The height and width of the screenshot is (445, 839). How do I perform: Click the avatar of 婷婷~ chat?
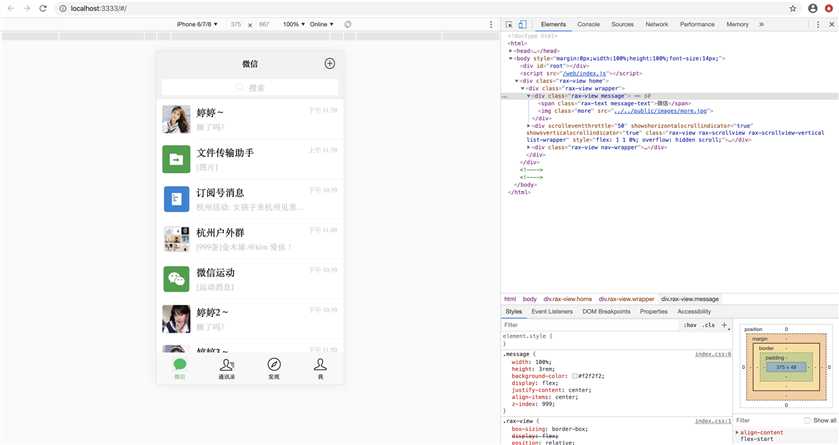tap(176, 119)
